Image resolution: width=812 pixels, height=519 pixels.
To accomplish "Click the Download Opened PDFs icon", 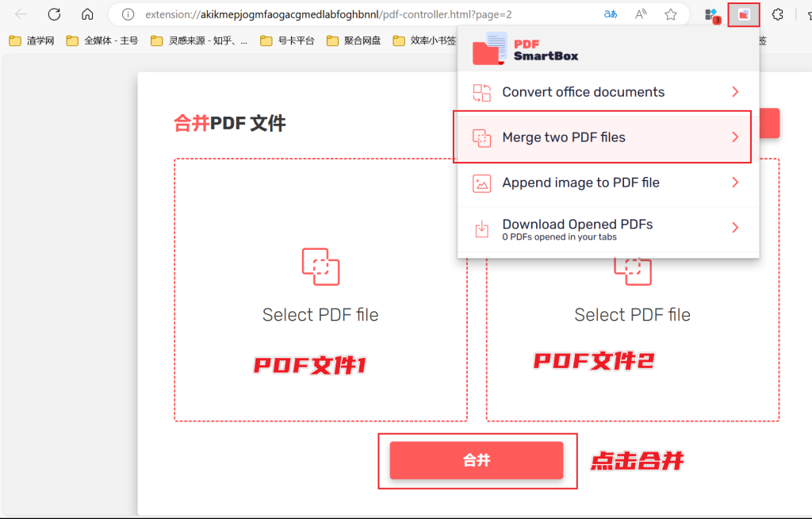I will [481, 229].
